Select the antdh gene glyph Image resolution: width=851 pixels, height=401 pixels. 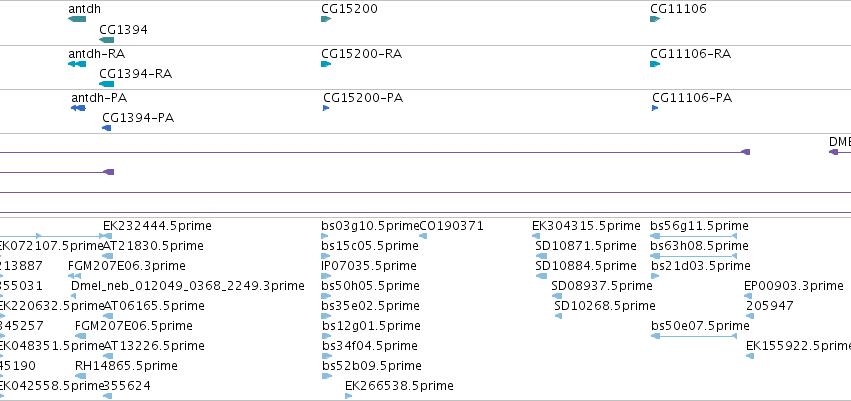tap(77, 19)
